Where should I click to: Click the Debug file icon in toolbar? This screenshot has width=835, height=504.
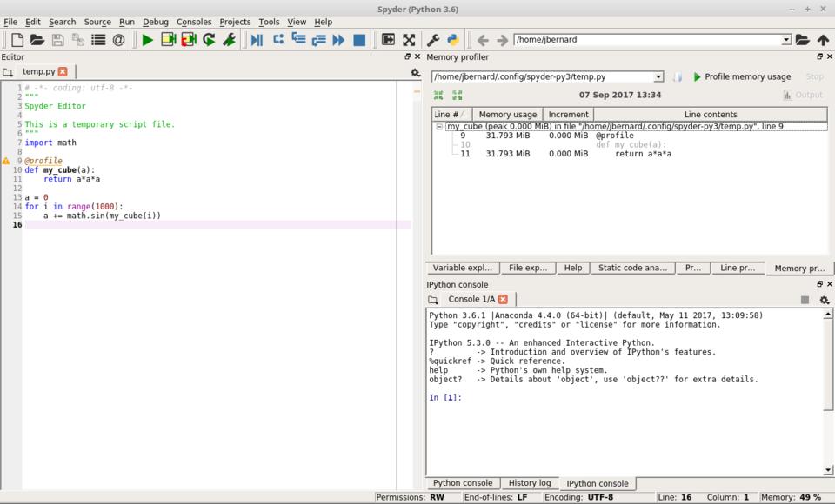[x=257, y=40]
